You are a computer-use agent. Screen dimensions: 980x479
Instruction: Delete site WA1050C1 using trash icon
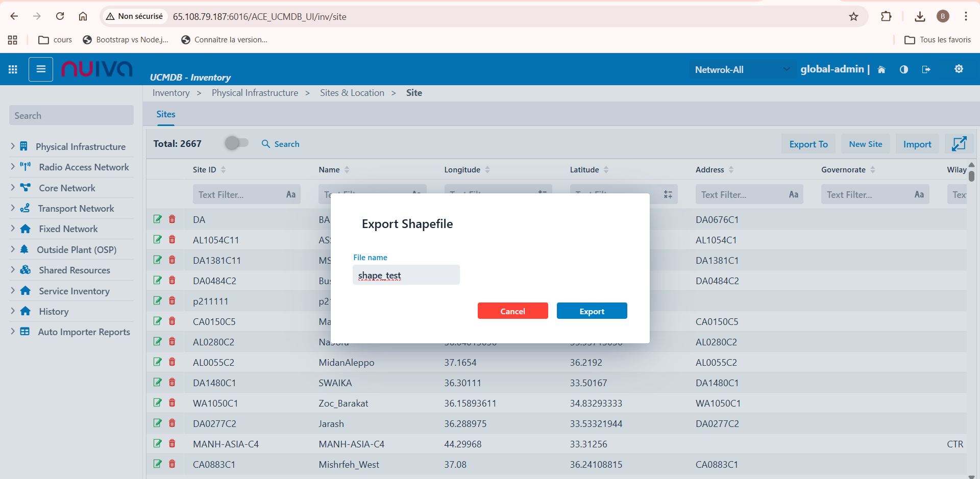tap(172, 403)
